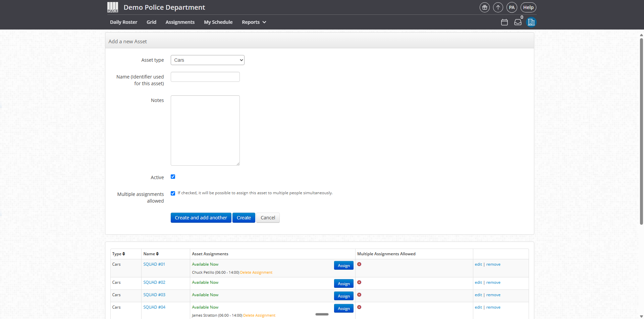Toggle the Multiple assignments allowed checkbox
Viewport: 644px width, 319px height.
[x=173, y=193]
